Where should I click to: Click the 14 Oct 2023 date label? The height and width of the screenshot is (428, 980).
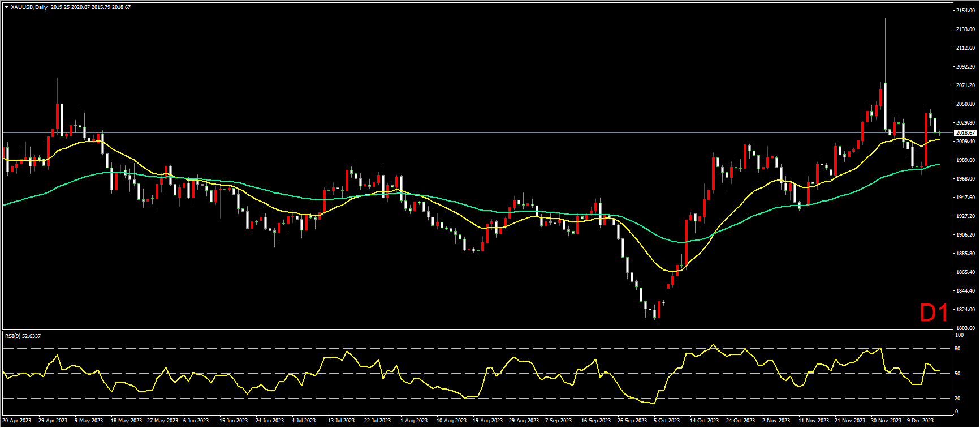[x=704, y=421]
